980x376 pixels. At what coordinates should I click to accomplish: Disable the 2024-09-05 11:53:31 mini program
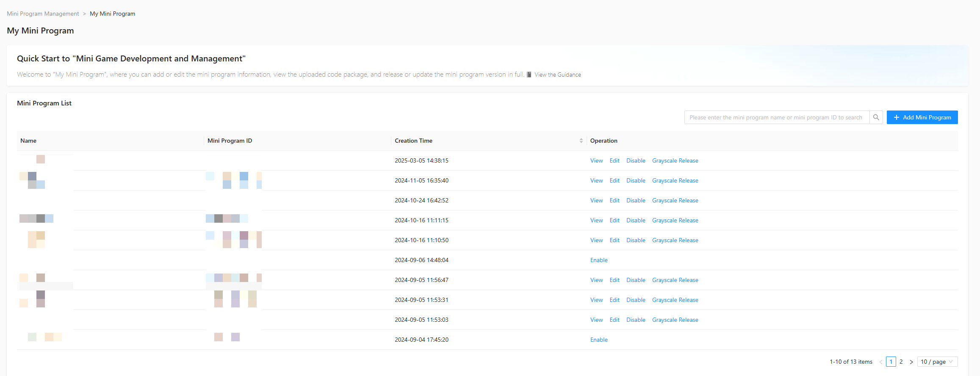pos(636,300)
